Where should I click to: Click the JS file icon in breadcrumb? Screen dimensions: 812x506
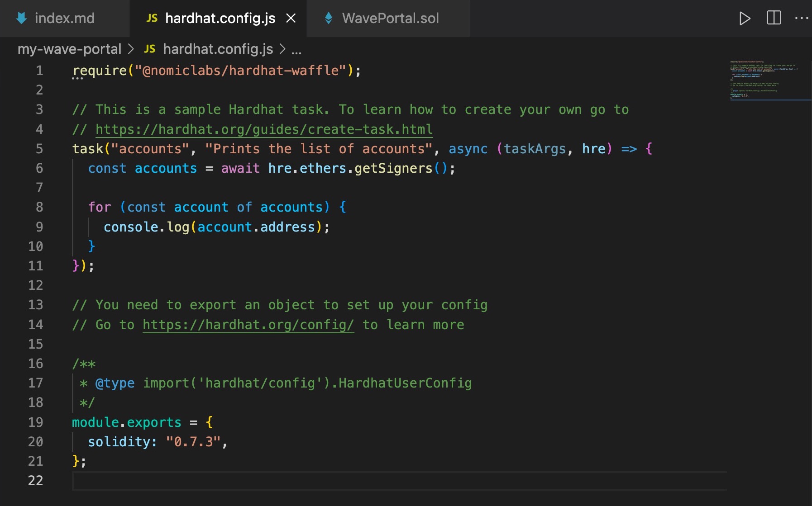[150, 49]
